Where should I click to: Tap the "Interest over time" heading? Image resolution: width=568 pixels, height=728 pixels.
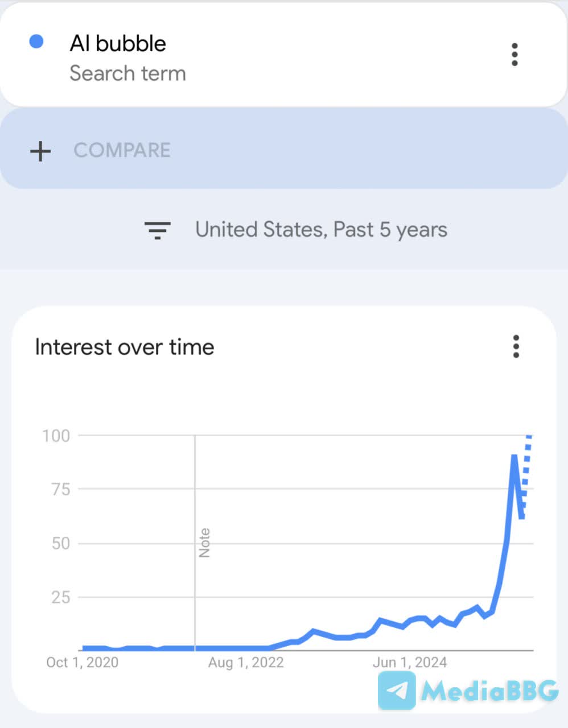125,347
